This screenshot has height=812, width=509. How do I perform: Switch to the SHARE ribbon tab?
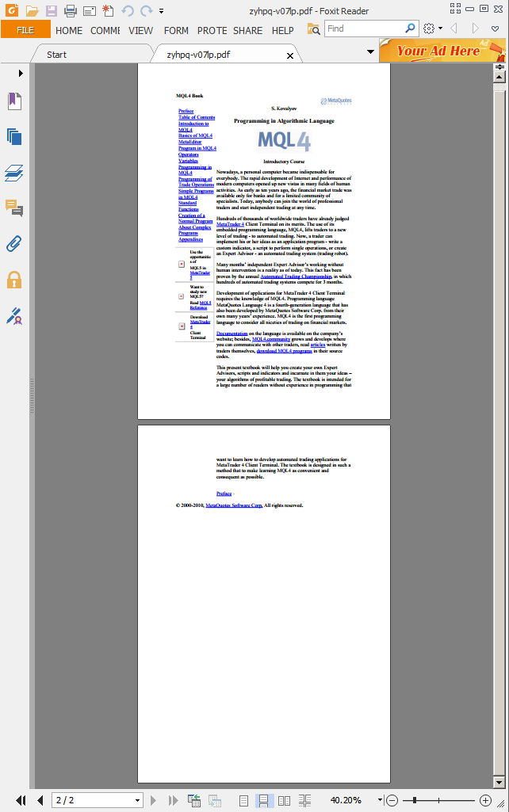click(x=248, y=31)
